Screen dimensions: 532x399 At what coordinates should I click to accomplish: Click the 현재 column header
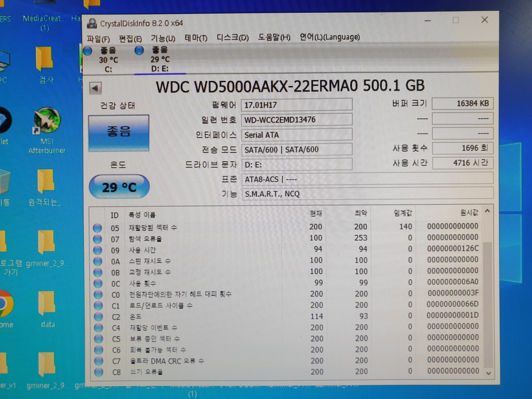316,213
